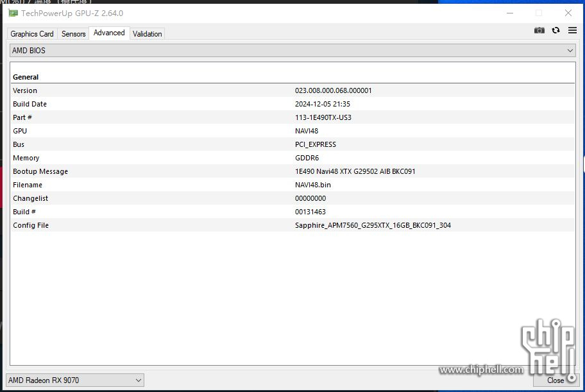Go to the Validation tab

point(148,33)
